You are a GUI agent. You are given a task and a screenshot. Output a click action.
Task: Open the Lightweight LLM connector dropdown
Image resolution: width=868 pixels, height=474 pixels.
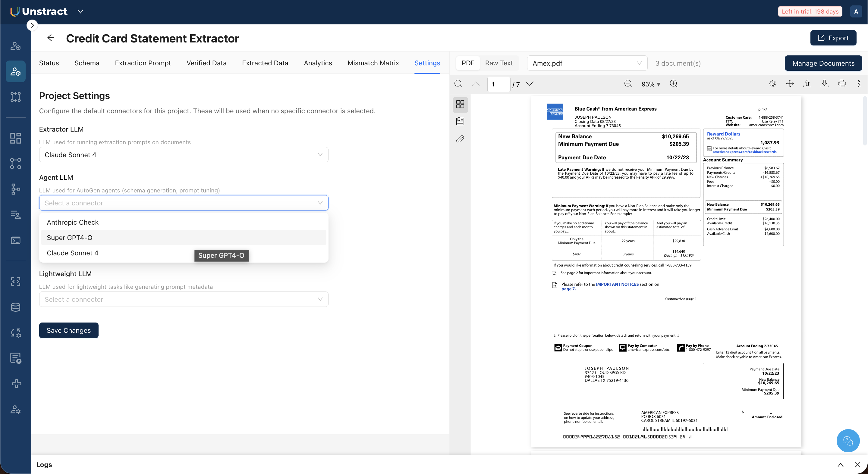point(184,299)
